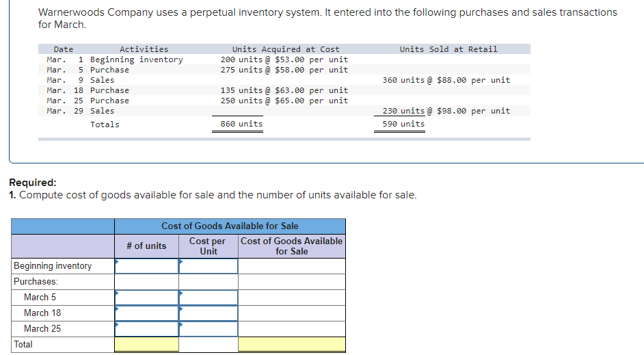The width and height of the screenshot is (644, 355).
Task: Select the '275 units @ $58.00 per unit' text
Action: coord(284,70)
